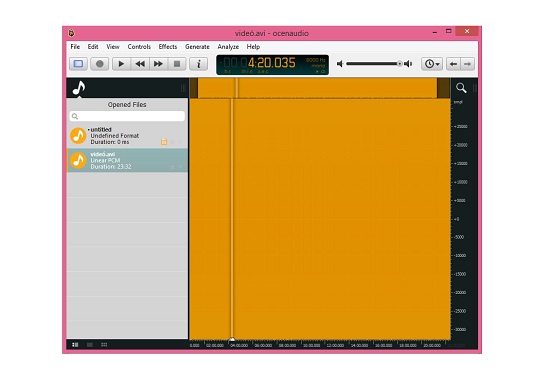Image resolution: width=550 pixels, height=387 pixels.
Task: Stop playback with the Stop button
Action: coord(177,64)
